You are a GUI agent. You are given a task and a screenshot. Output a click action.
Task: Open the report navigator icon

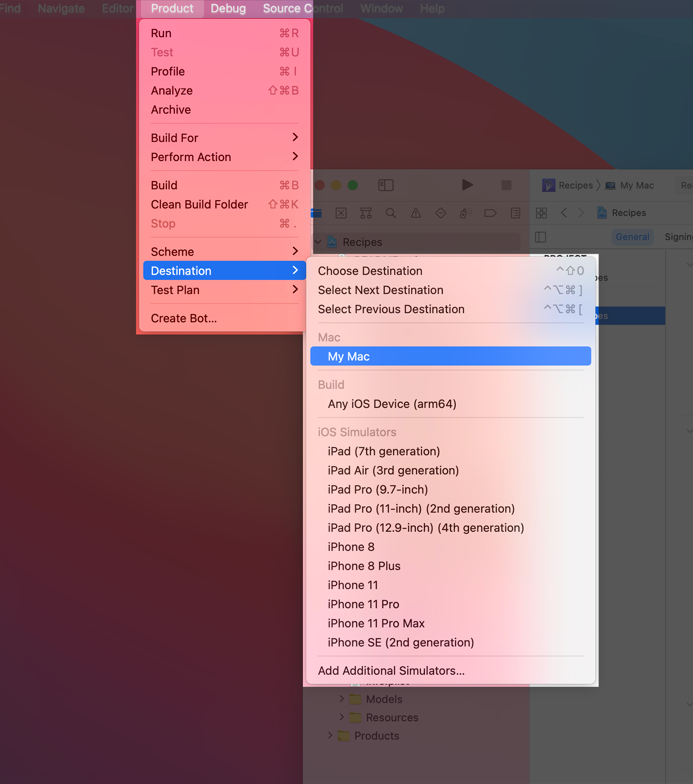[515, 213]
